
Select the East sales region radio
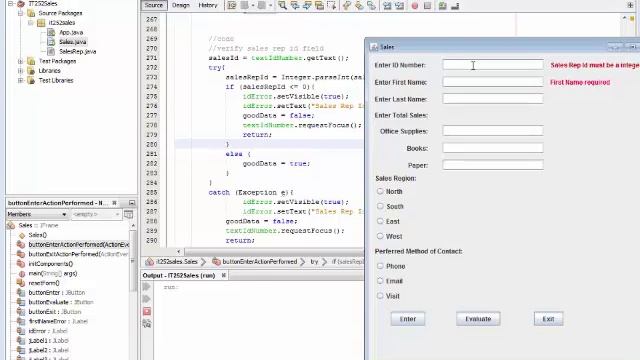pyautogui.click(x=380, y=221)
